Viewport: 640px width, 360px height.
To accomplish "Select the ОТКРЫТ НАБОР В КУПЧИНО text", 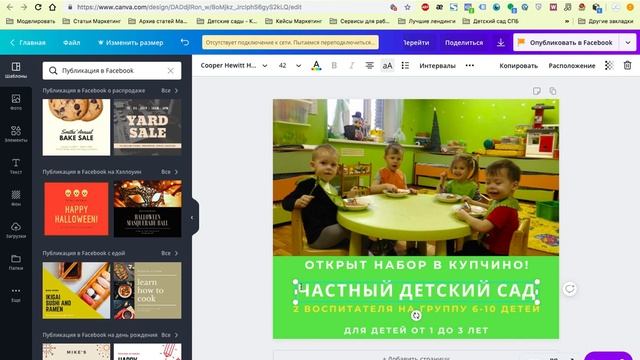I will tap(416, 265).
